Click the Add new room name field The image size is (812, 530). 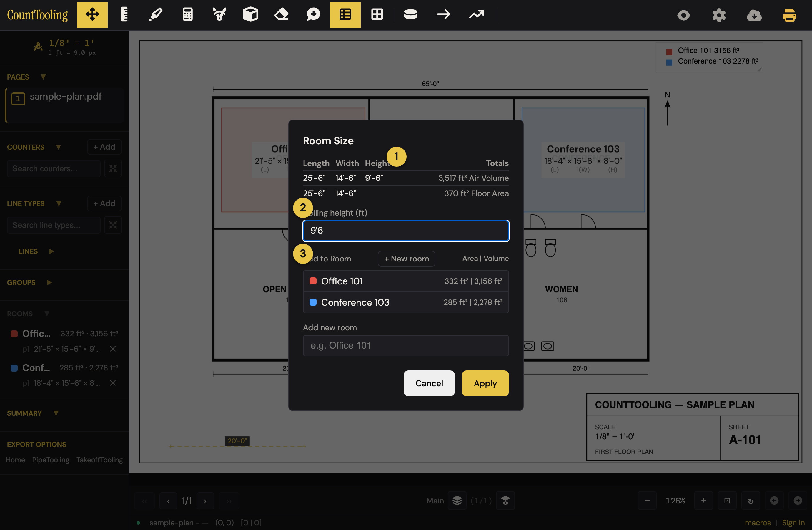click(406, 346)
